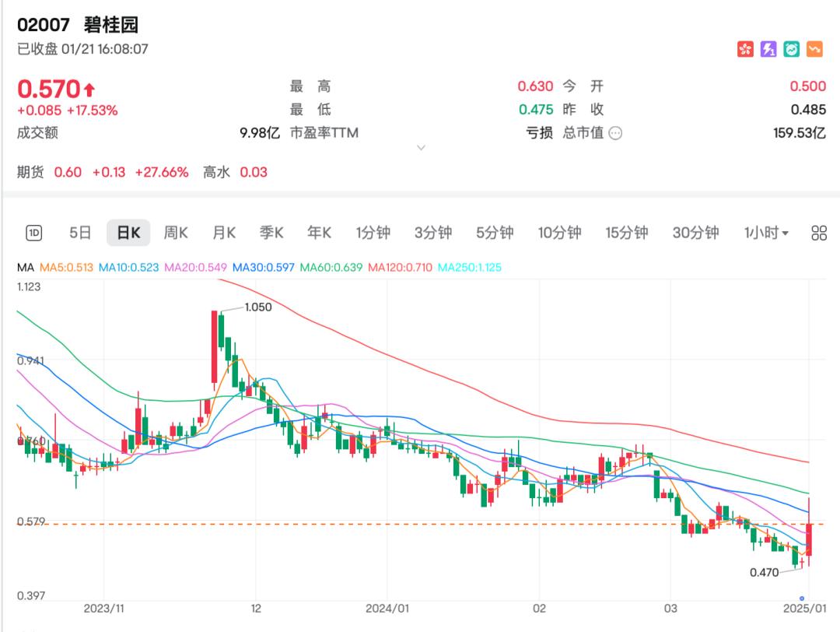
Task: Click the 已收盘 01/21 16:08:07 status text
Action: coord(82,49)
